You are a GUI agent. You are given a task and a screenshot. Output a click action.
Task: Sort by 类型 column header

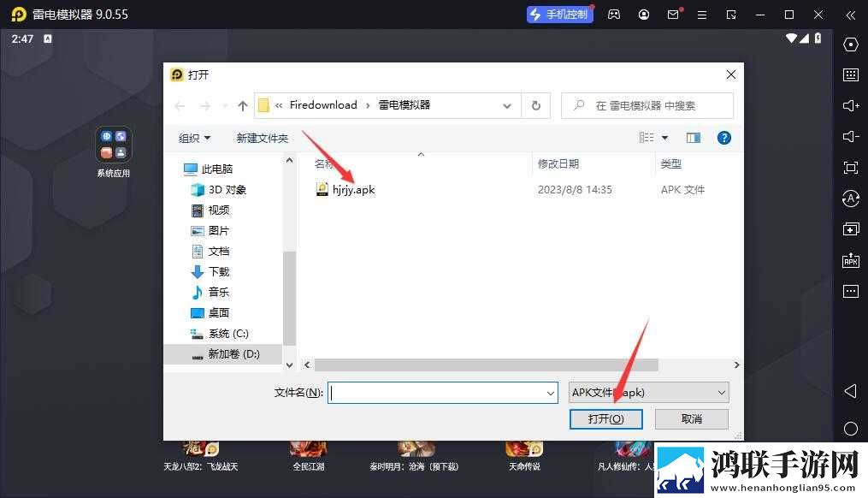click(671, 164)
